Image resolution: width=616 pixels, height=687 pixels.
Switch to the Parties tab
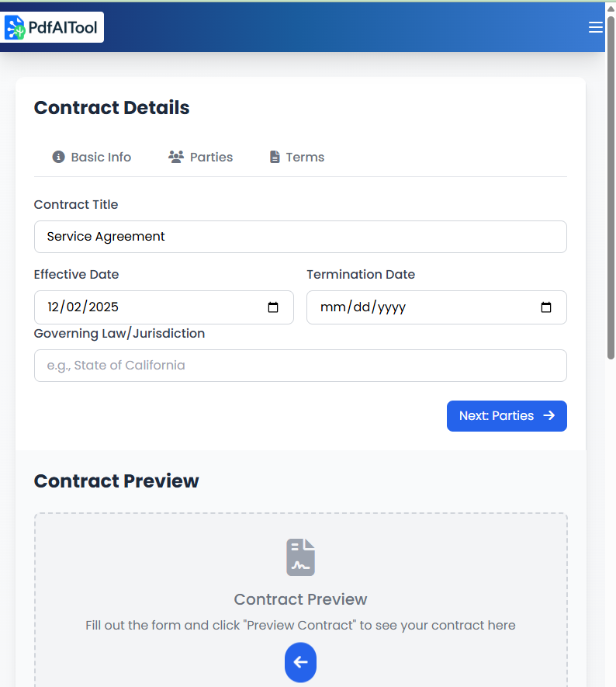point(200,157)
